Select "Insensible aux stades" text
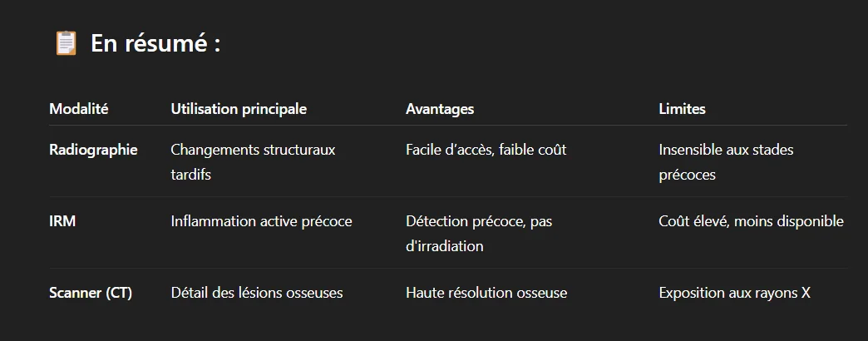Viewport: 868px width, 341px height. point(726,150)
